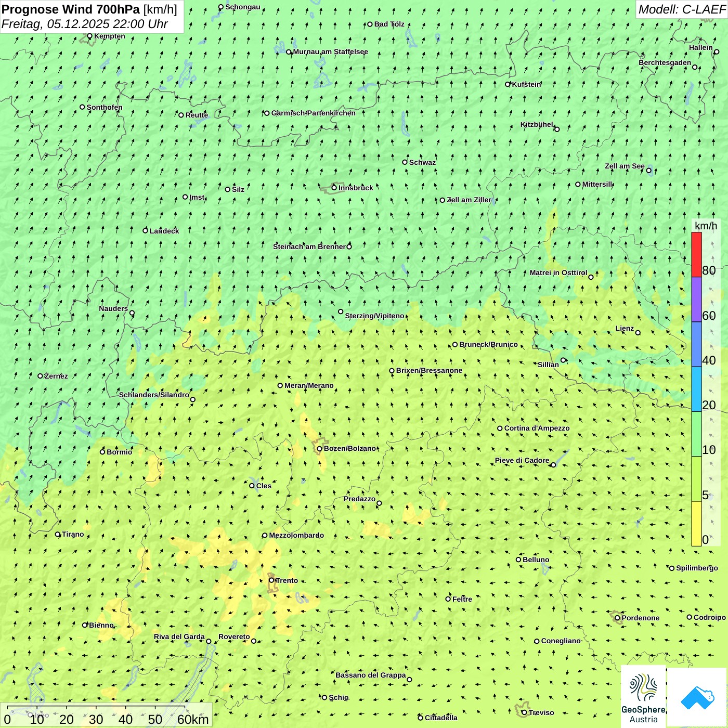
Task: Click the Kempten label
Action: click(x=109, y=36)
